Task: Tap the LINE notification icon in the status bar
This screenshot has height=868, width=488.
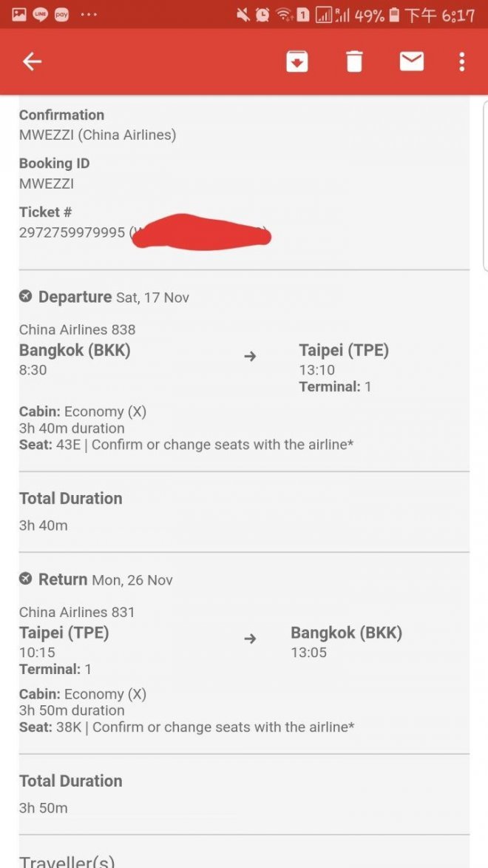Action: coord(40,14)
